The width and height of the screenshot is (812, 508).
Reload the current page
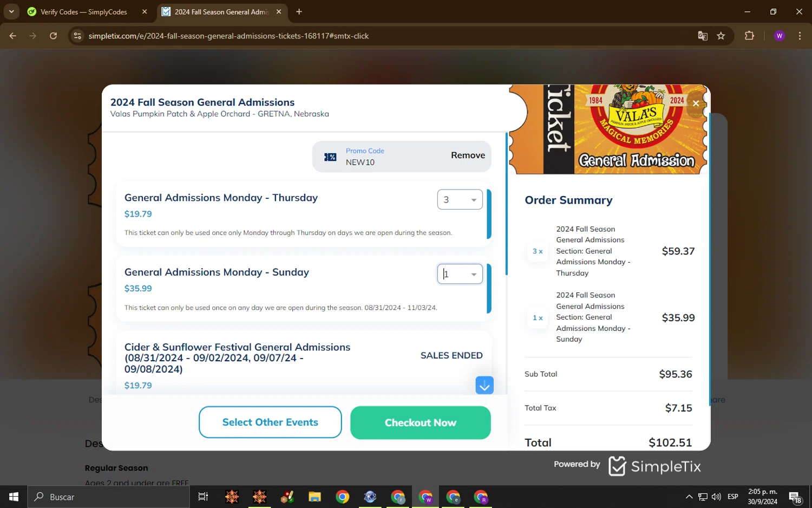(53, 36)
